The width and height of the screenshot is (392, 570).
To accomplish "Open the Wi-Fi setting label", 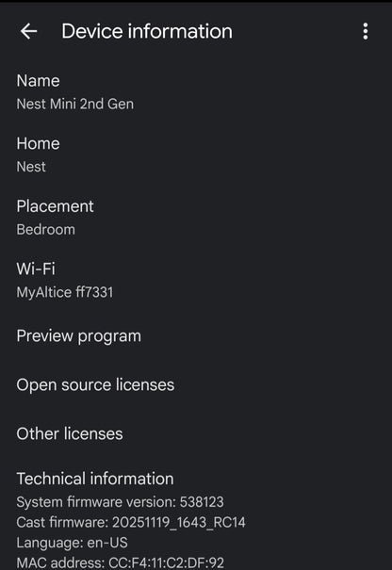I will pyautogui.click(x=36, y=269).
